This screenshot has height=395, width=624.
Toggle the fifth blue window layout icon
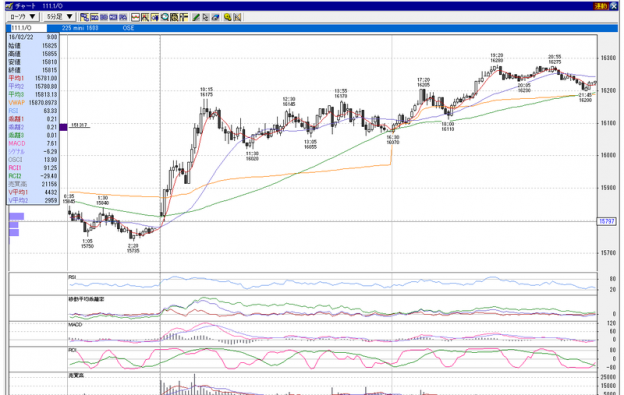point(123,17)
